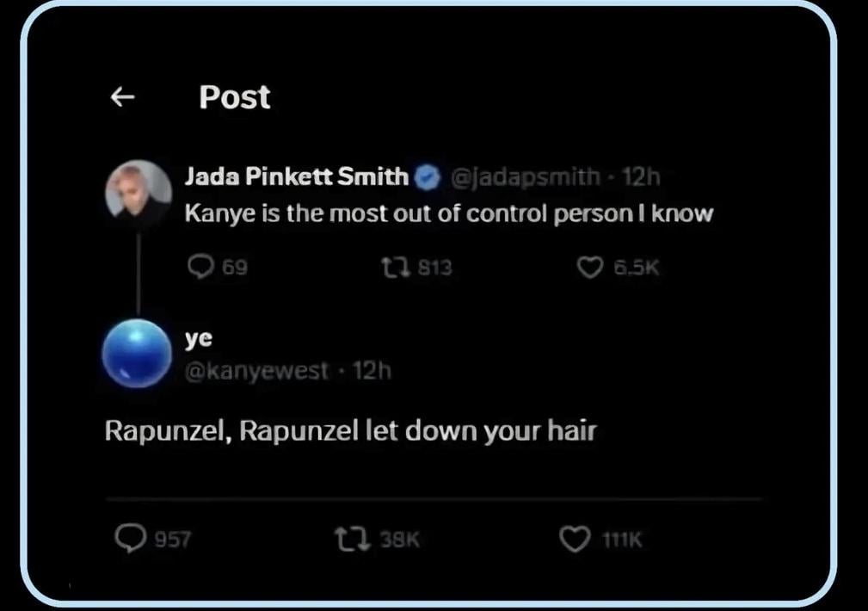Open the @kanyewest handle
Image resolution: width=868 pixels, height=611 pixels.
256,371
